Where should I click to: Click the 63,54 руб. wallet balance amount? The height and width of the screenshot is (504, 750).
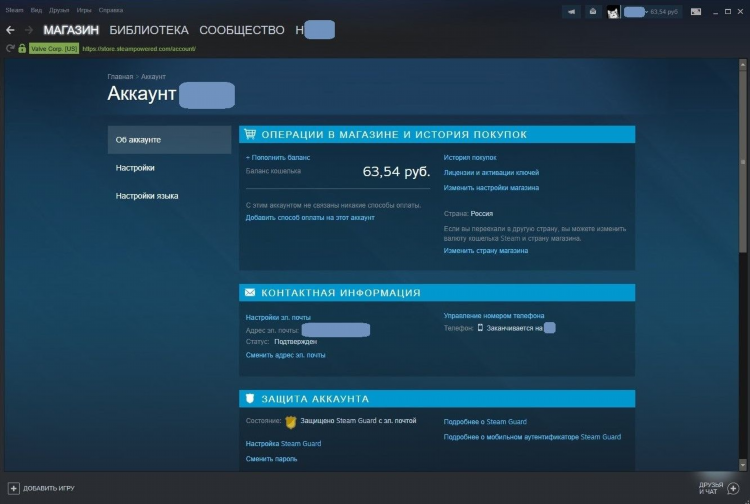[397, 171]
